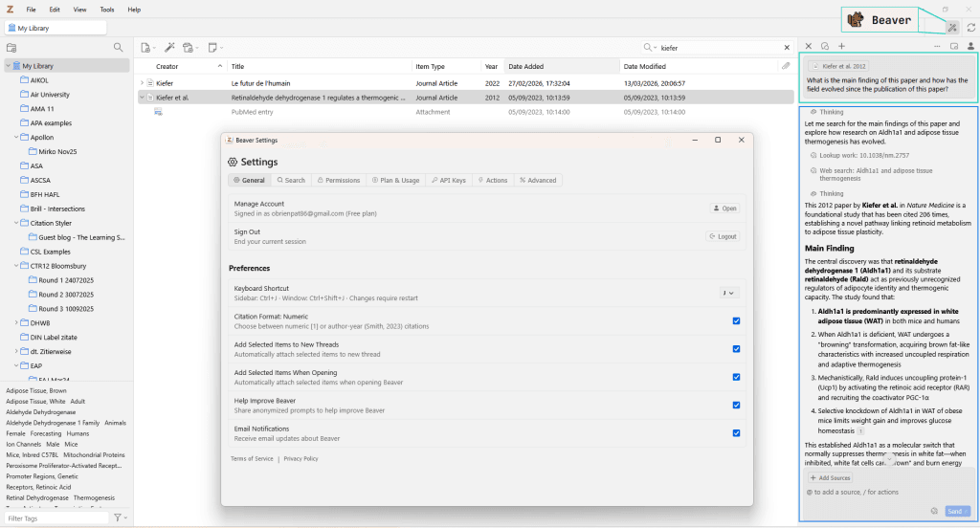Collapse the Kiefer et al. item row
Screen dimensions: 980x528
click(x=142, y=98)
